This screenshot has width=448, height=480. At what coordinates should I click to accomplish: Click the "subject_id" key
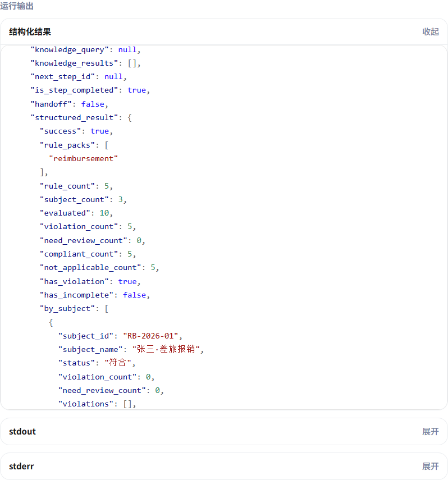click(86, 336)
